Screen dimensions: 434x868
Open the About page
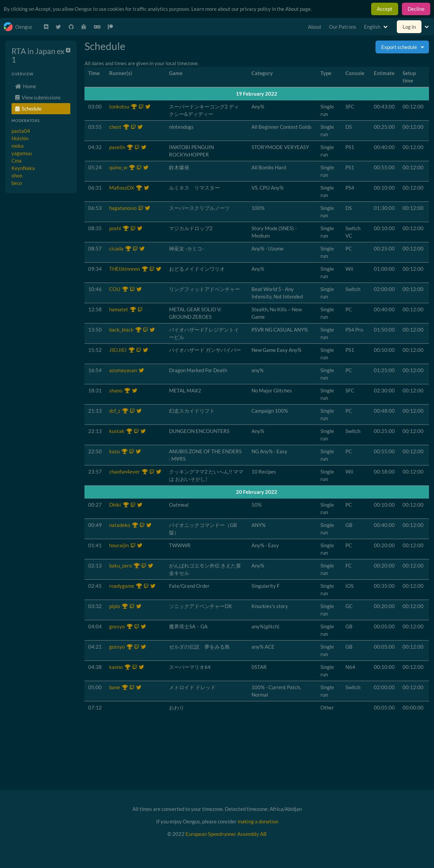click(x=314, y=27)
